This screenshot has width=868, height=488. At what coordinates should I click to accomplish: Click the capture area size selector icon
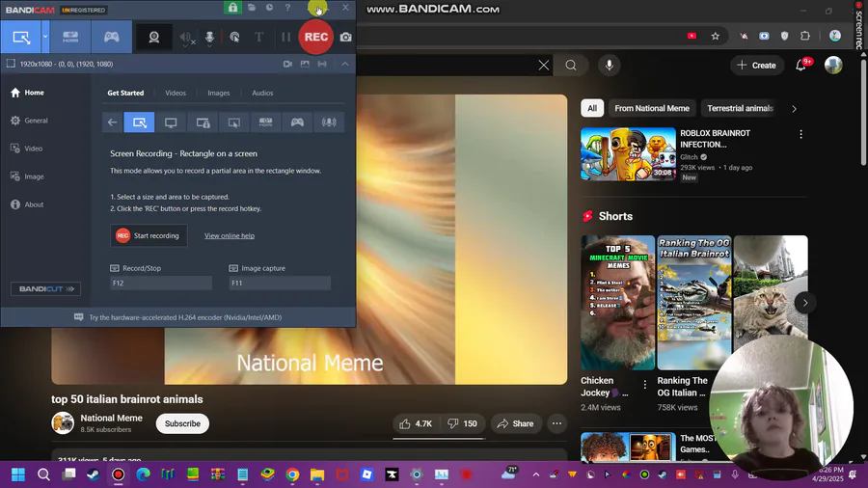click(x=11, y=64)
